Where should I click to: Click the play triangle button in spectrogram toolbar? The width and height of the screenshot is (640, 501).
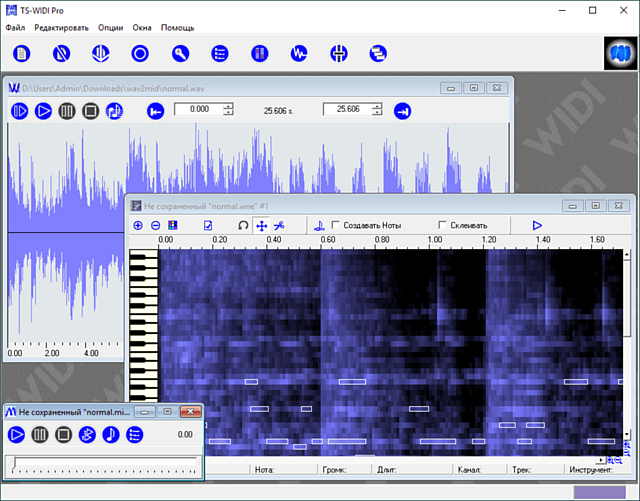click(x=537, y=226)
